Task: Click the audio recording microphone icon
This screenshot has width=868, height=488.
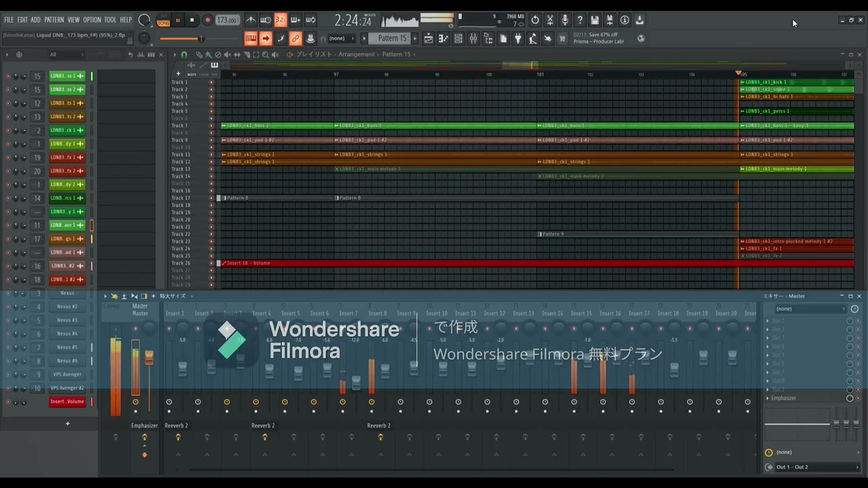Action: pos(565,20)
